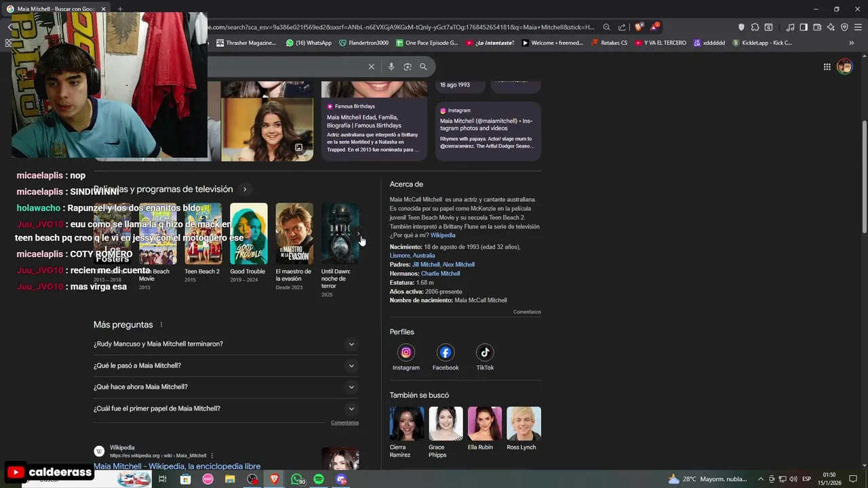Show hidden system tray icons
The image size is (868, 488).
(760, 479)
